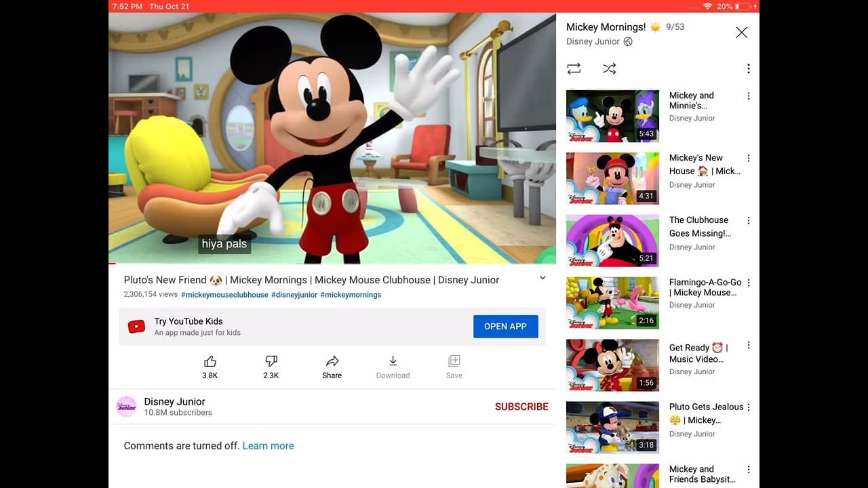Play the 1:56 Get Ready thumbnail

pos(612,365)
